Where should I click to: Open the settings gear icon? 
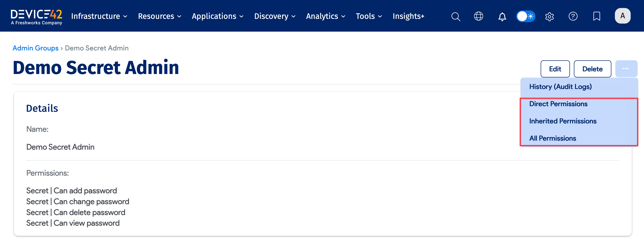[549, 16]
